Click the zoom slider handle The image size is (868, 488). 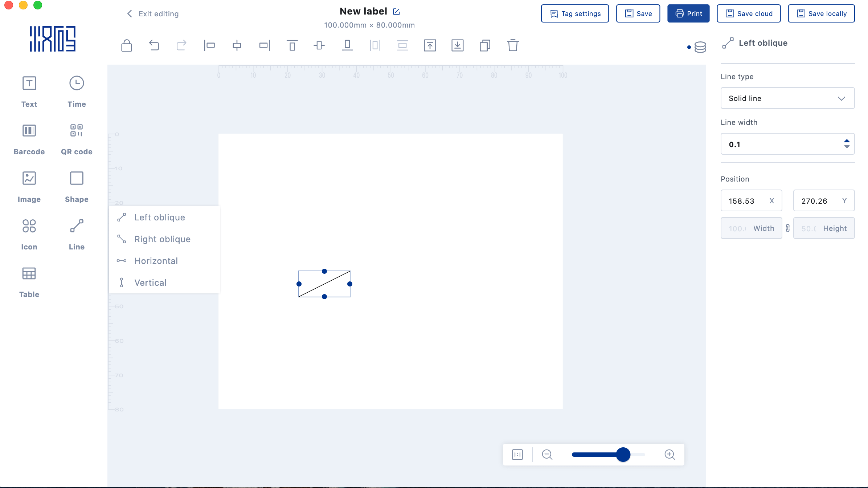[623, 454]
